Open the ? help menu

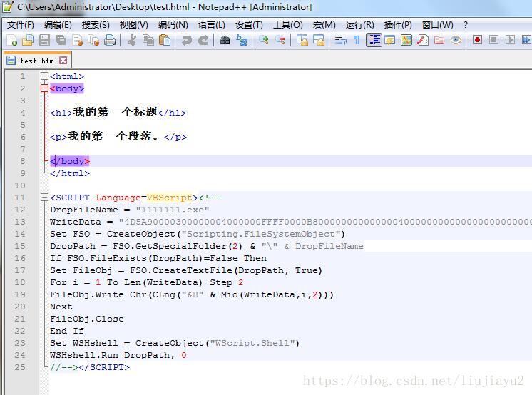[466, 25]
